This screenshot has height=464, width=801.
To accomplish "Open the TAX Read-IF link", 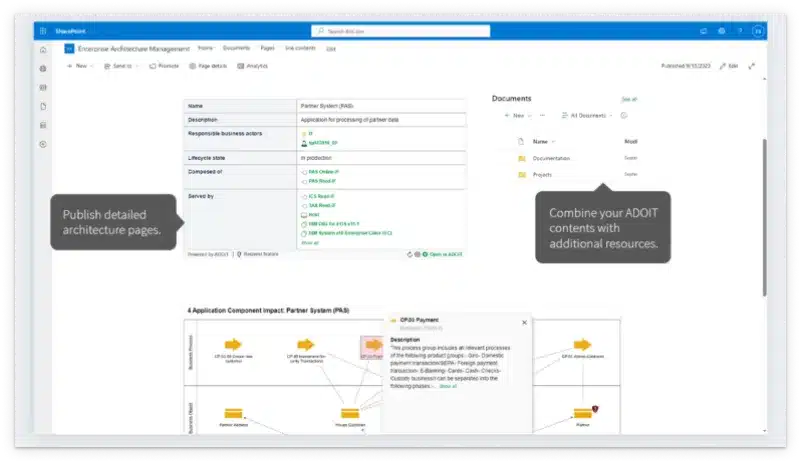I will click(x=322, y=205).
